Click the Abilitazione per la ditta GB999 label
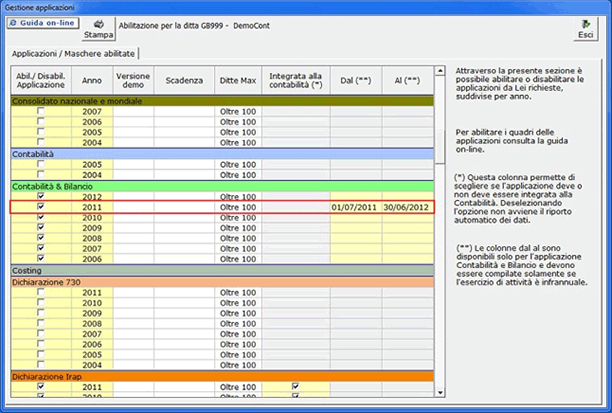 click(194, 26)
